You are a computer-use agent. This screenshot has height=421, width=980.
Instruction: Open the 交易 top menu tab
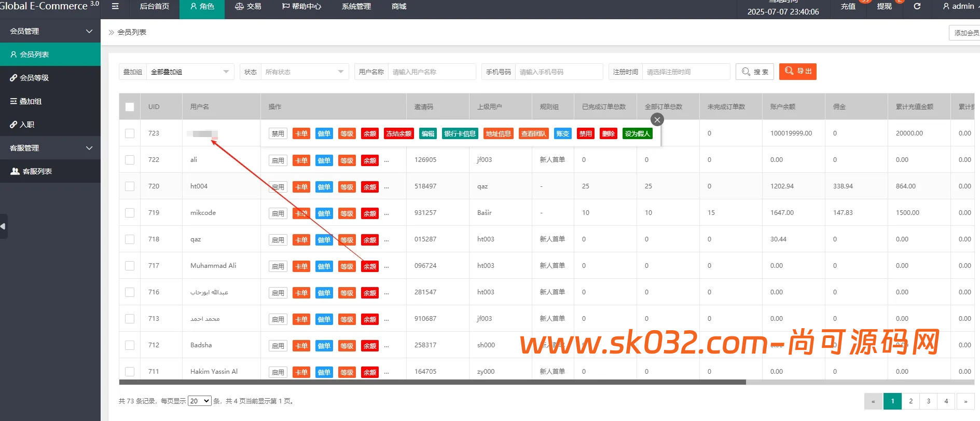(248, 6)
